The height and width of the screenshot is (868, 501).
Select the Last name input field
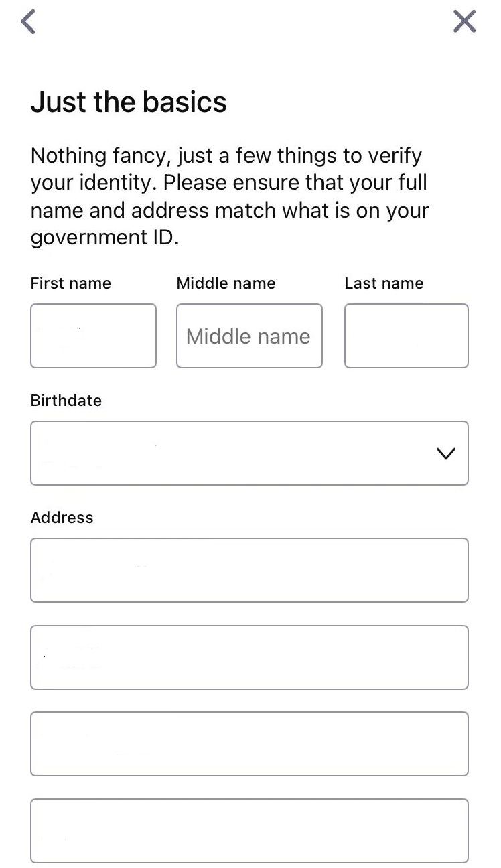click(x=406, y=336)
